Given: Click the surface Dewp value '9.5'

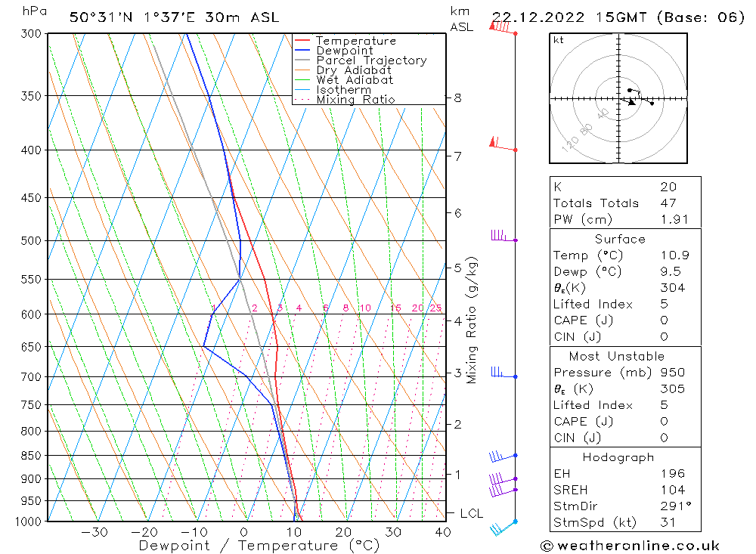Looking at the screenshot, I should (671, 272).
